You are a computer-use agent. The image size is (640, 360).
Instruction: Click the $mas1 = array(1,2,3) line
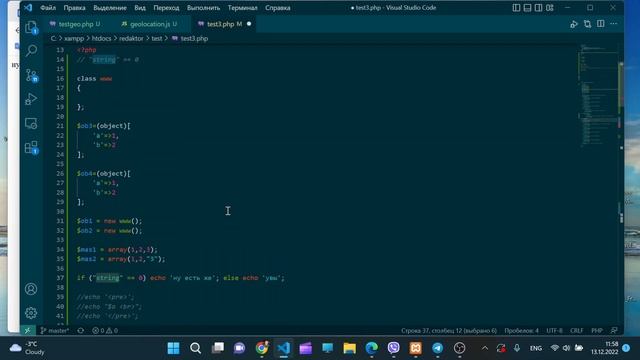click(117, 249)
